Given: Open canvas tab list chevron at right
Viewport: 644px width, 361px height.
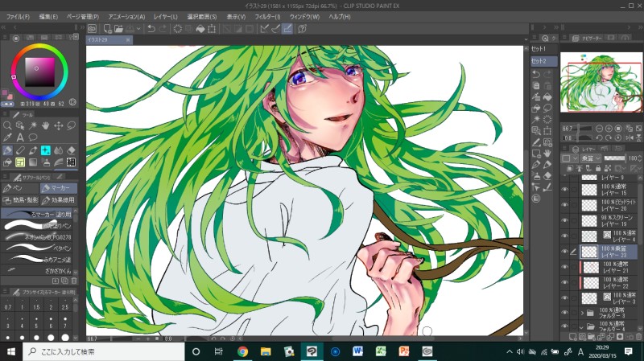Looking at the screenshot, I should point(526,39).
